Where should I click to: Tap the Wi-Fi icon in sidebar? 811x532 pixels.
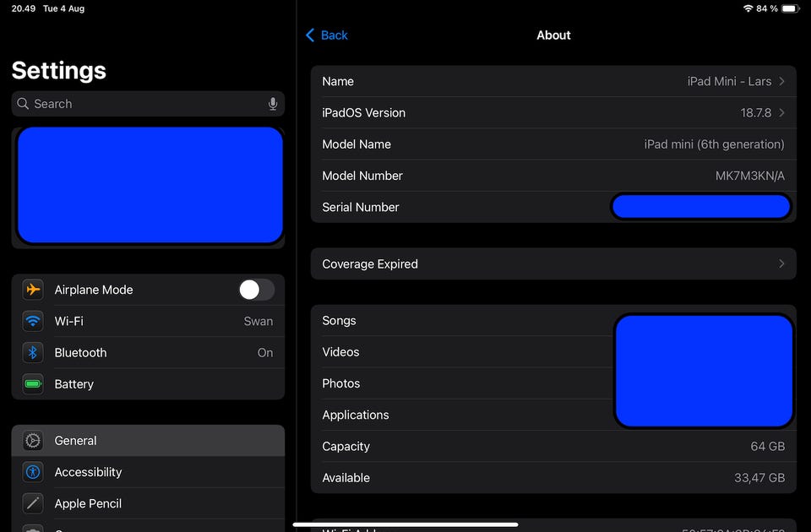[33, 321]
